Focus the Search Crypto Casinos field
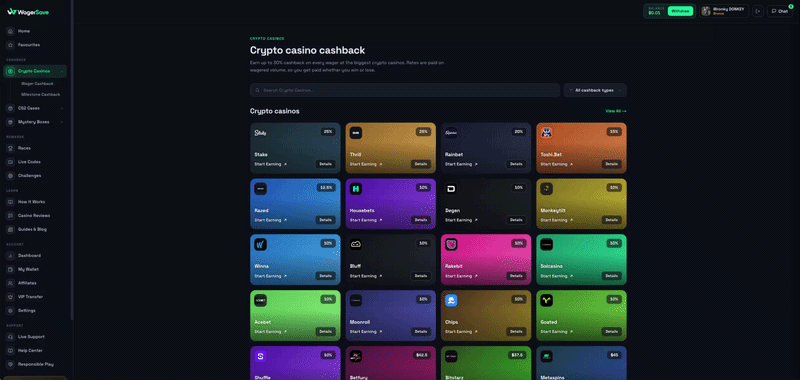Viewport: 800px width, 380px height. point(405,90)
